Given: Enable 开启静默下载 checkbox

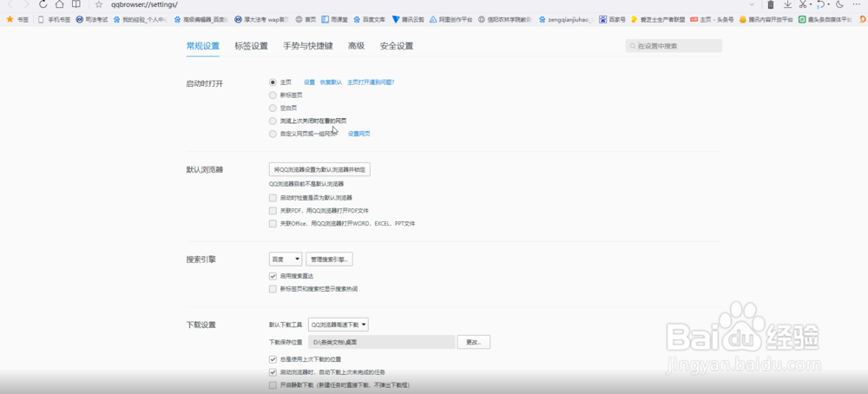Looking at the screenshot, I should pyautogui.click(x=273, y=385).
